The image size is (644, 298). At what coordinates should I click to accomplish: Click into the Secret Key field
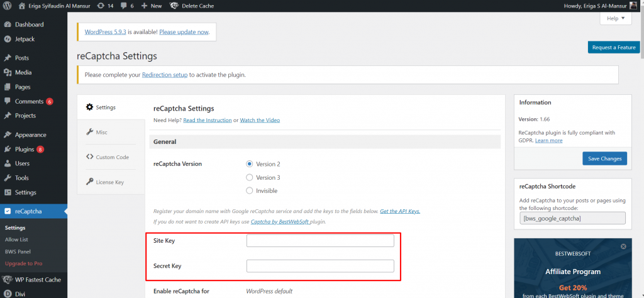320,266
